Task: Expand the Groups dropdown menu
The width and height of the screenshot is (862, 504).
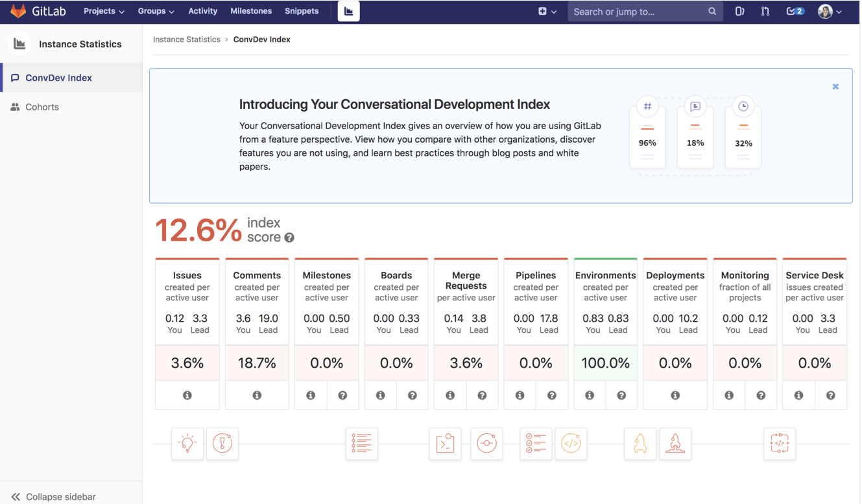Action: click(x=156, y=11)
